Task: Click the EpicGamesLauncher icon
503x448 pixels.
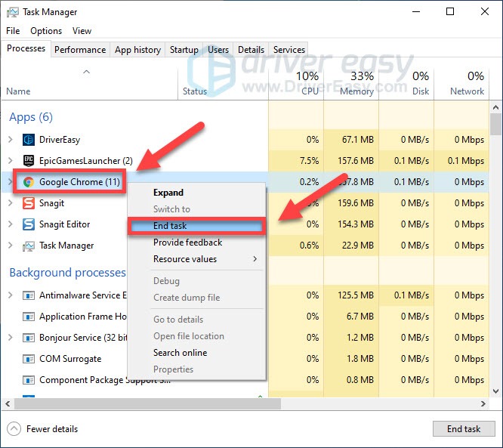Action: tap(29, 161)
